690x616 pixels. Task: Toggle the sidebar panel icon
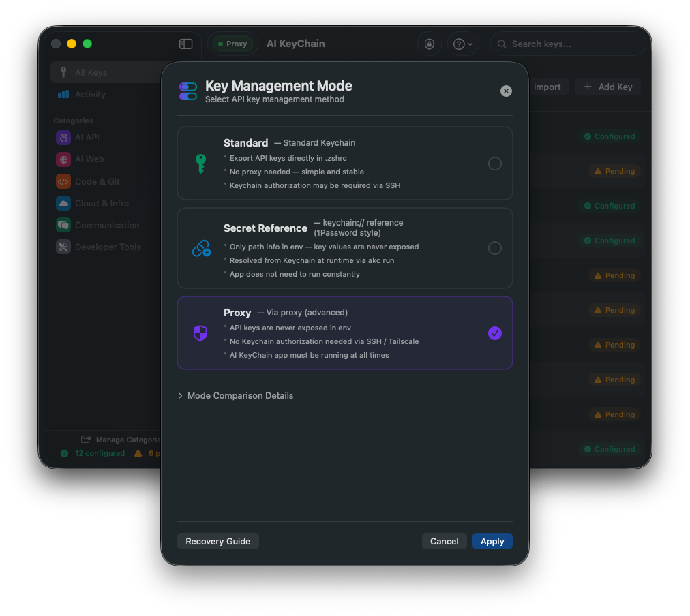(x=185, y=44)
